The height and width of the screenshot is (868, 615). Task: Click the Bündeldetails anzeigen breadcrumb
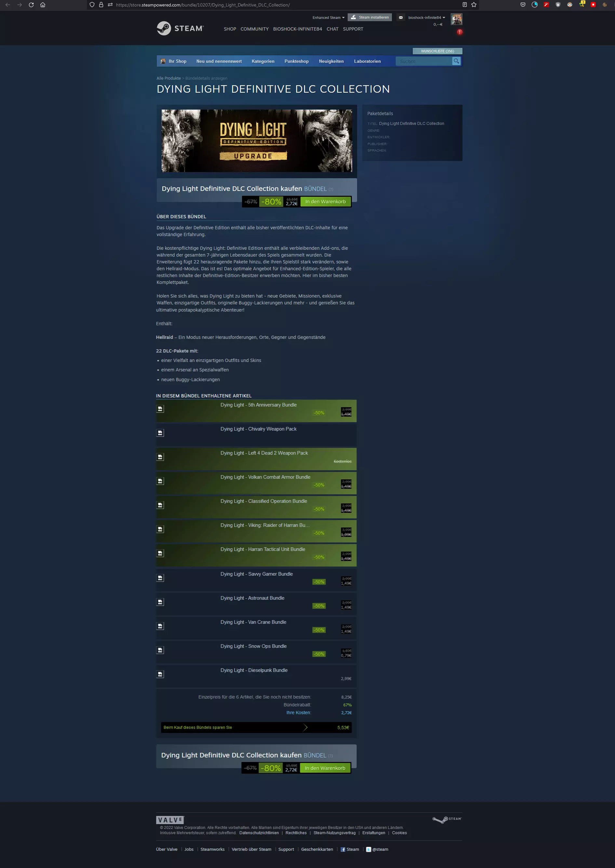[207, 78]
